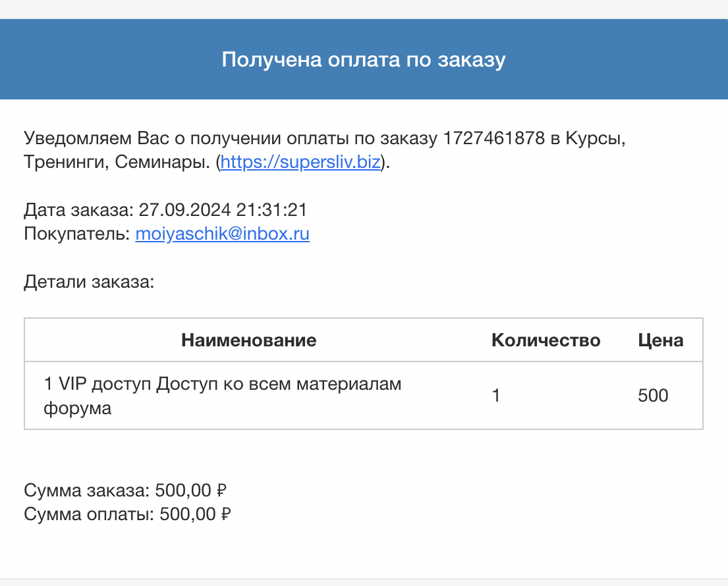Click the "Детали заказа:" heading

[89, 282]
